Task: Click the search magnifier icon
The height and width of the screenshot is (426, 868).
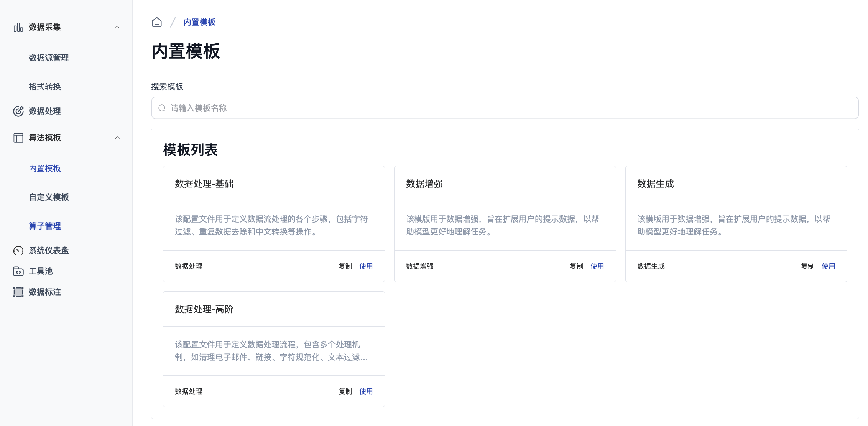Action: [162, 108]
